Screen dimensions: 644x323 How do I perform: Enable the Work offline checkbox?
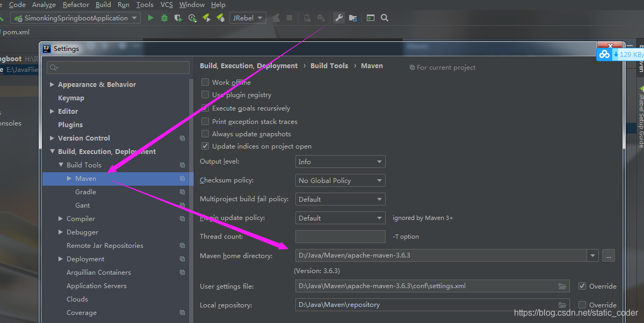(205, 82)
